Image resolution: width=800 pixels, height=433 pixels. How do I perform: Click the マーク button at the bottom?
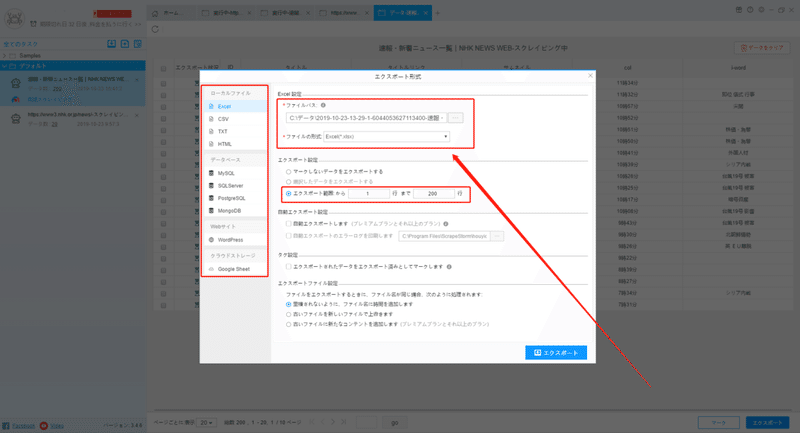click(x=718, y=422)
